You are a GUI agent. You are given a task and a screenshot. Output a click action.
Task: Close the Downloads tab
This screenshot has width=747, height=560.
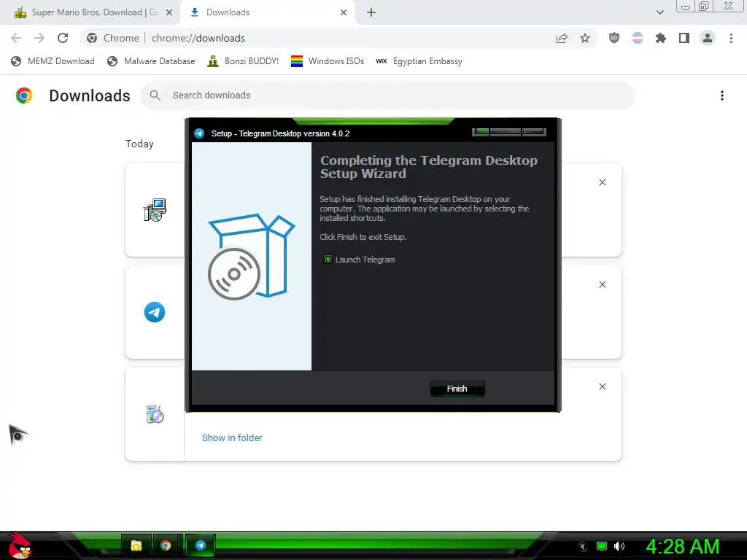(344, 12)
